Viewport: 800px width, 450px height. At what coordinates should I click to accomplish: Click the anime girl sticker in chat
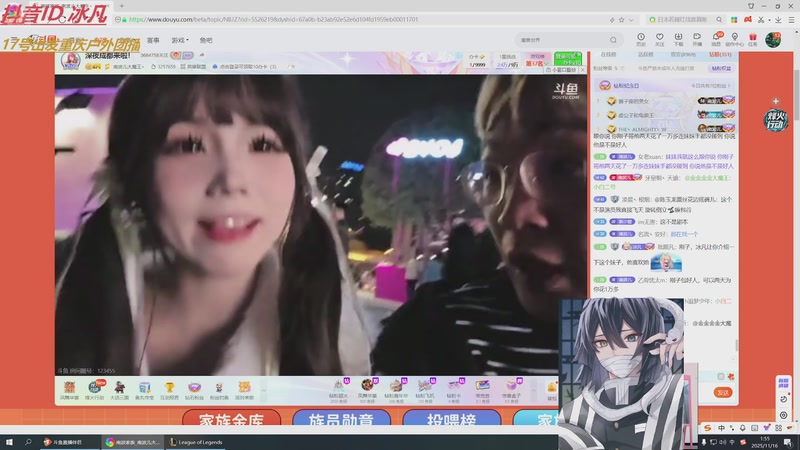tap(666, 263)
